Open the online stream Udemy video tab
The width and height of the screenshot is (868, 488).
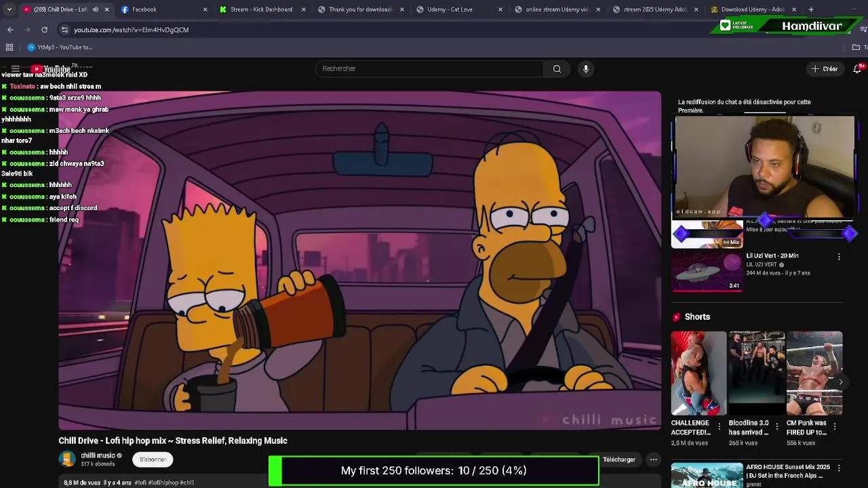556,9
